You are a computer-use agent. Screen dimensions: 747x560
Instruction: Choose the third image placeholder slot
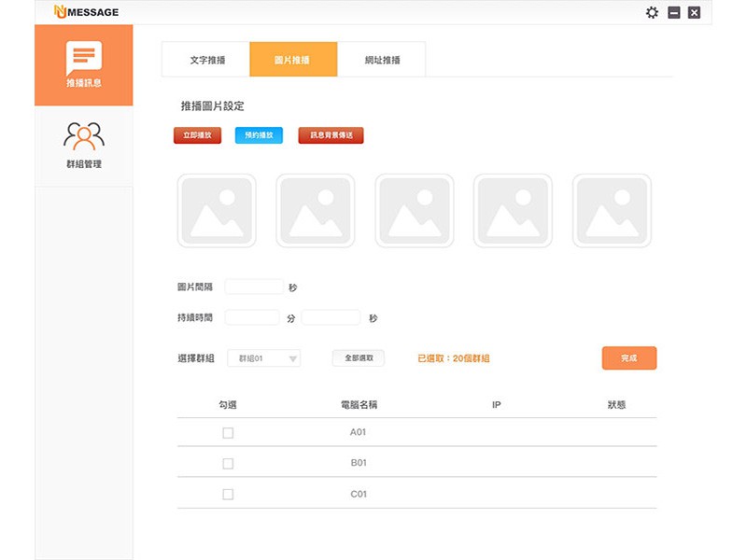click(415, 211)
